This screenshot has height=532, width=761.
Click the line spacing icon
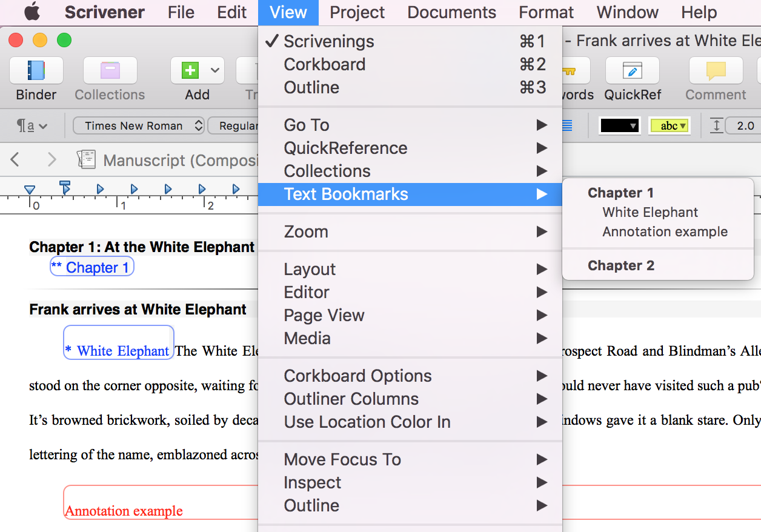tap(717, 126)
